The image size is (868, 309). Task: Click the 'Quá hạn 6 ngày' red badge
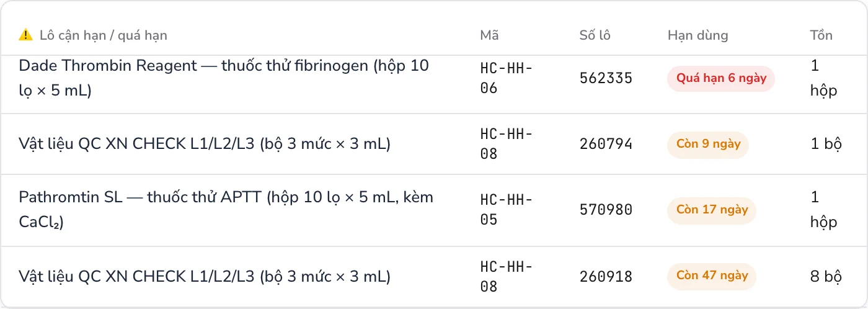pos(721,78)
